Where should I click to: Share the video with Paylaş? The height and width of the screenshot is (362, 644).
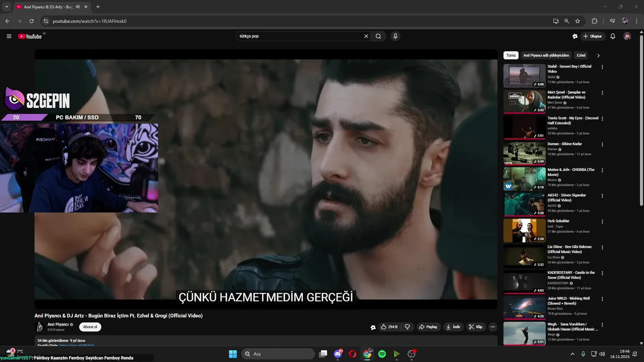tap(428, 327)
